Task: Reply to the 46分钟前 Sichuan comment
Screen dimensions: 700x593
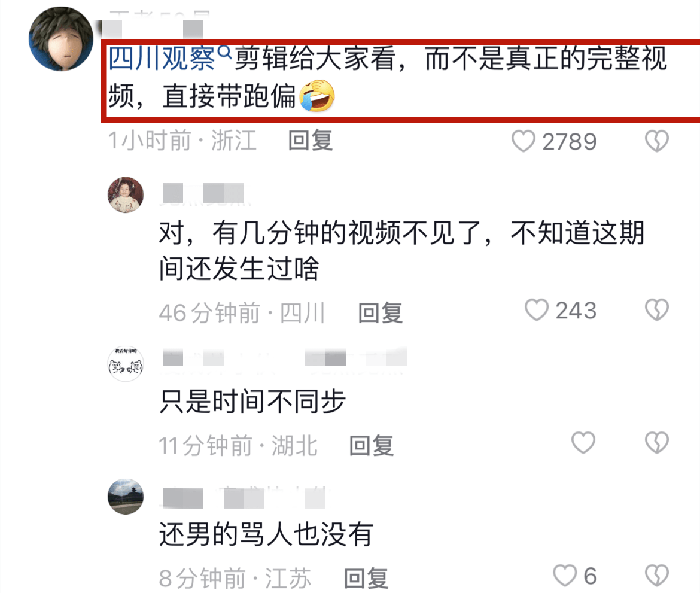Action: coord(381,312)
